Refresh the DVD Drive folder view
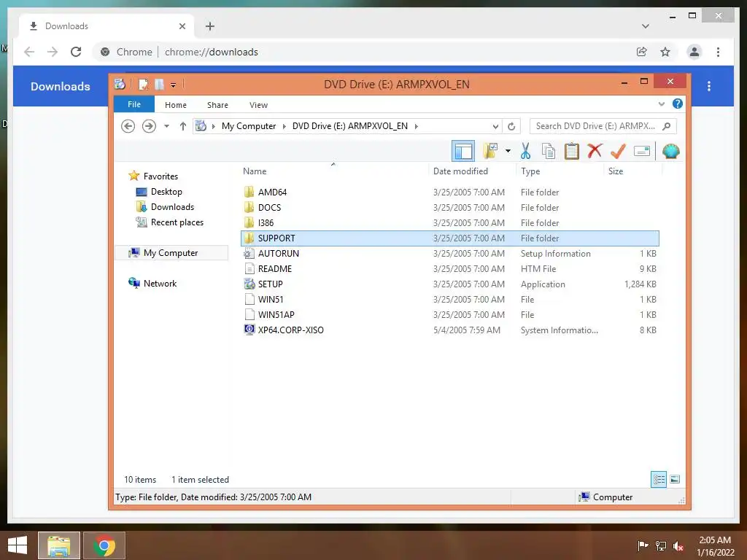747x560 pixels. pyautogui.click(x=511, y=126)
